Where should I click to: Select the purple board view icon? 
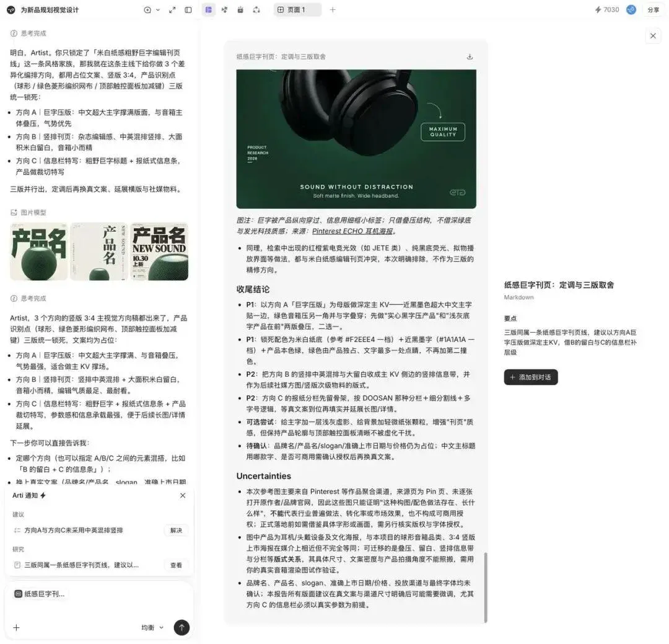pos(208,10)
